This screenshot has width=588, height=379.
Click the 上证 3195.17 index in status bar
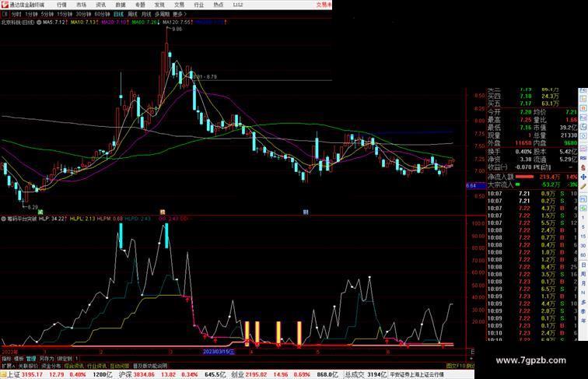point(26,374)
